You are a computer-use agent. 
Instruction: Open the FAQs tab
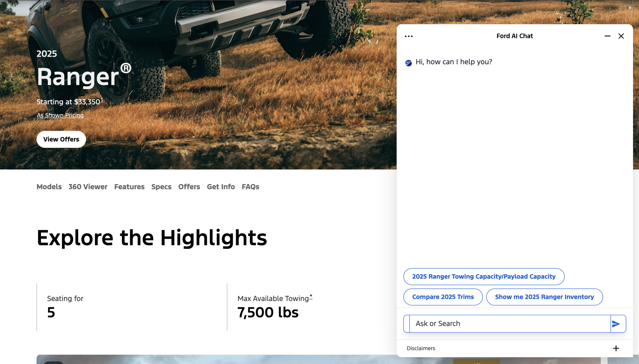click(x=250, y=187)
